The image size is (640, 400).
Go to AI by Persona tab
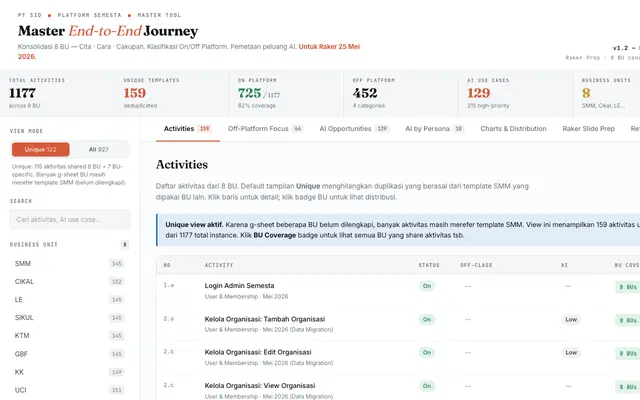tap(435, 129)
